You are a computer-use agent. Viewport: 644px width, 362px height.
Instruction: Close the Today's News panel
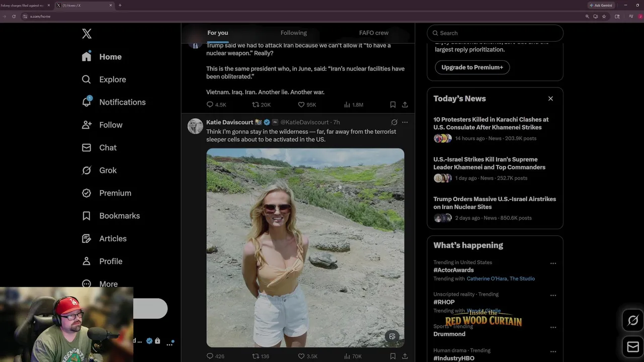point(550,99)
